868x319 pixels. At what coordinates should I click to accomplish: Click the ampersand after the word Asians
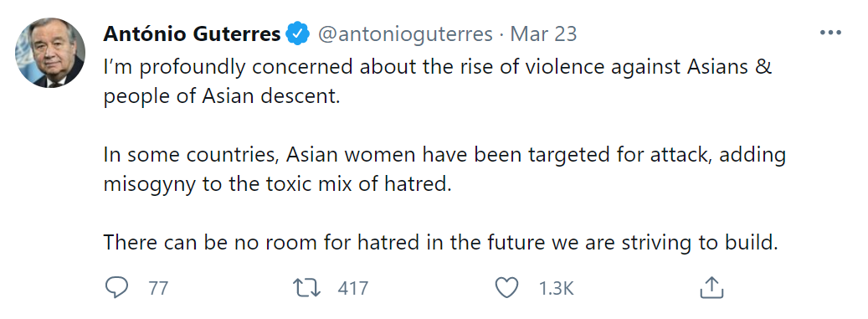(x=764, y=68)
